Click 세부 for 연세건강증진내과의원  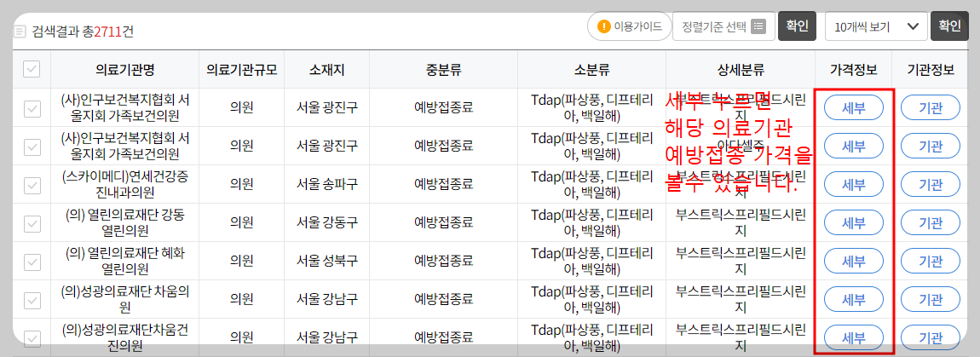pos(854,184)
